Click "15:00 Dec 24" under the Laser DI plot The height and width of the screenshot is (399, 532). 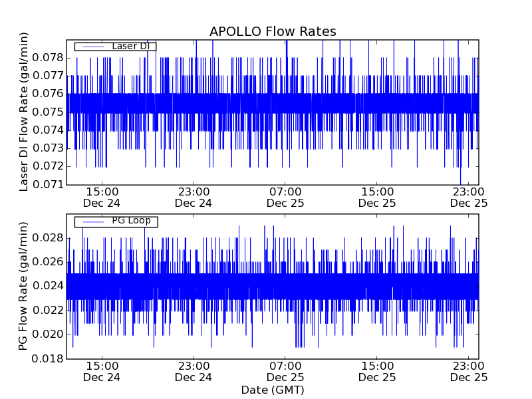(102, 198)
